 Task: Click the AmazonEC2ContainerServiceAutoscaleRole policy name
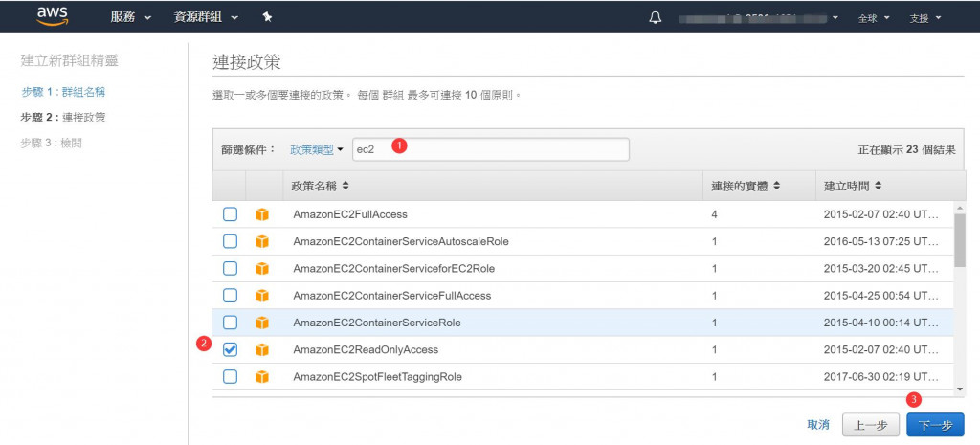[401, 241]
